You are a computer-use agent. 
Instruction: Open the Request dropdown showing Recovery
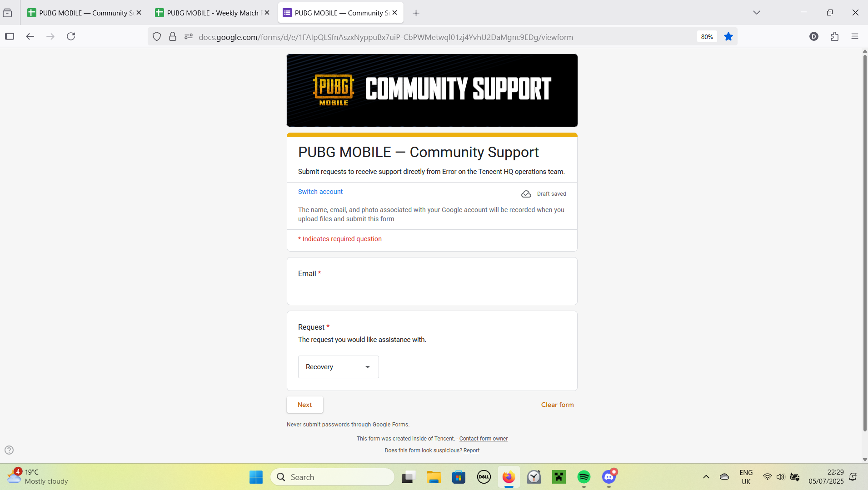pos(339,367)
